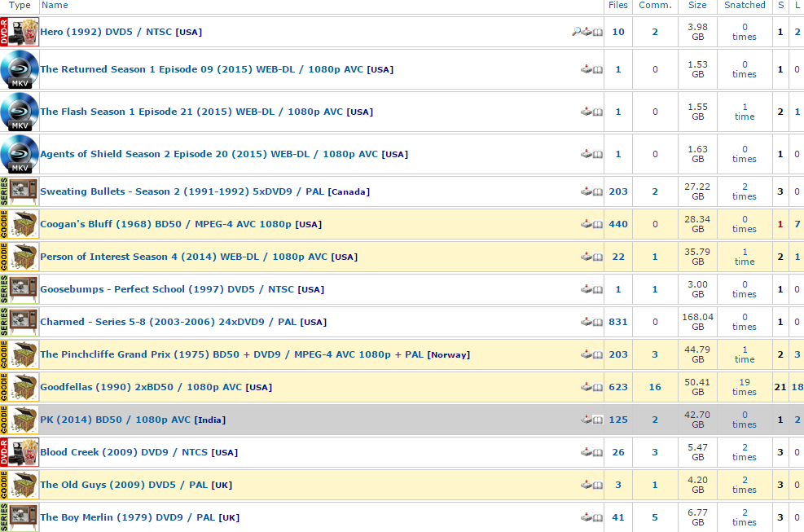Sort by the Type column header
The width and height of the screenshot is (804, 532).
tap(20, 5)
